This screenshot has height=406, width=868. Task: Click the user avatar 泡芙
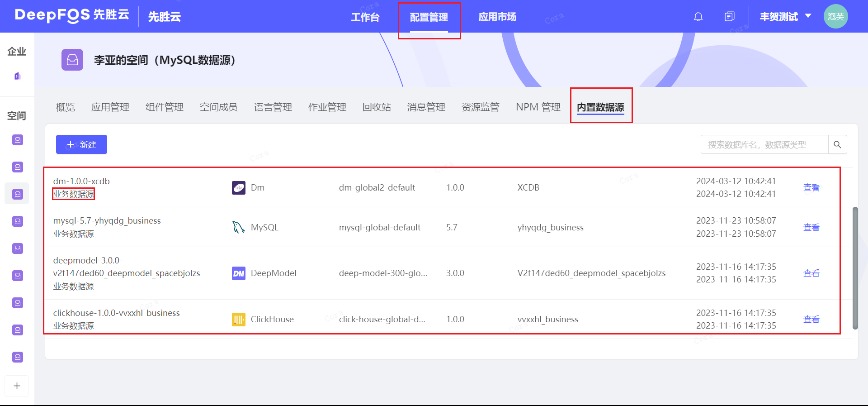(835, 16)
